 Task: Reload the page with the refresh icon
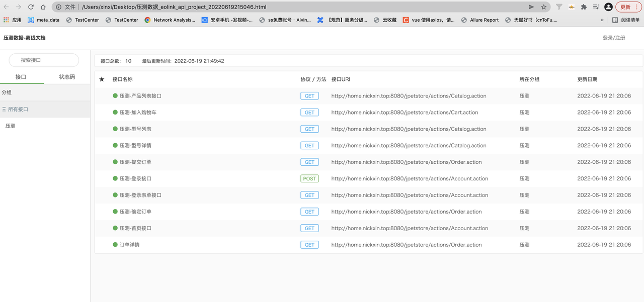point(31,7)
